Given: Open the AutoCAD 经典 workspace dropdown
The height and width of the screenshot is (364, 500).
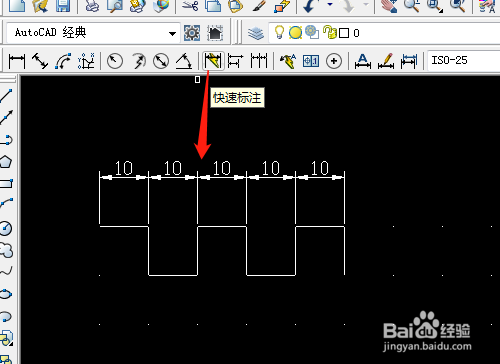Looking at the screenshot, I should pyautogui.click(x=93, y=33).
